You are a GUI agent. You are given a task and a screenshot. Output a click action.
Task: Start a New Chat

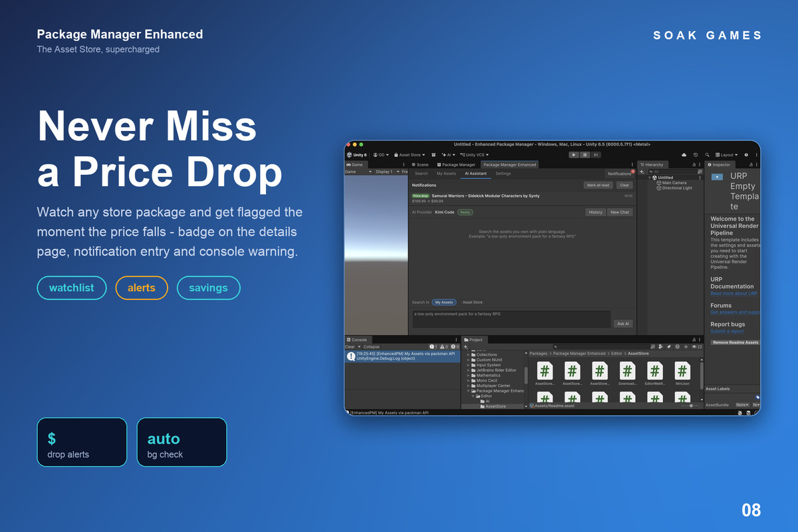coord(620,212)
